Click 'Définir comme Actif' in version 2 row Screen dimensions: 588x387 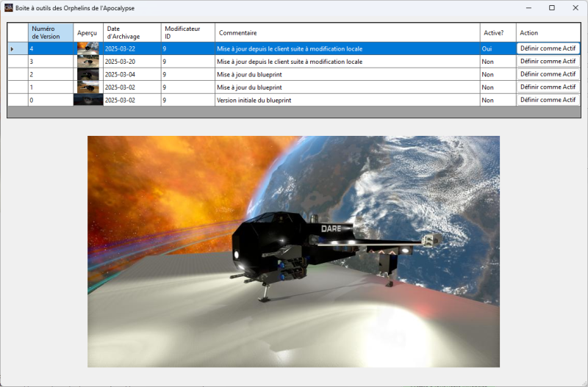[548, 74]
